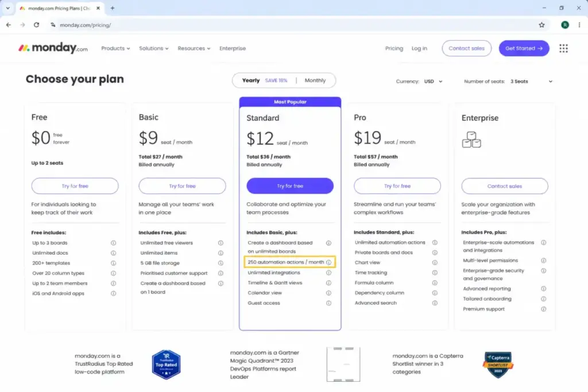The image size is (588, 392).
Task: Try the Pro plan for free
Action: coord(397,186)
